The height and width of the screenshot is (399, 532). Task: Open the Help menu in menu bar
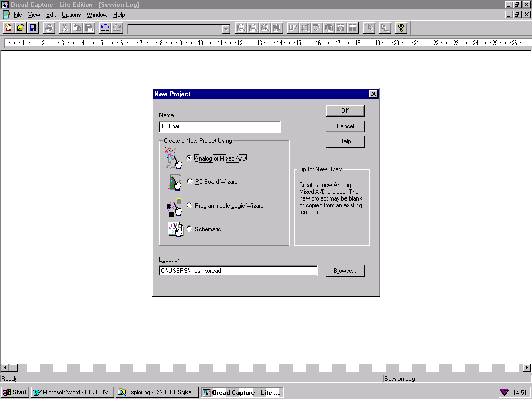(x=119, y=15)
